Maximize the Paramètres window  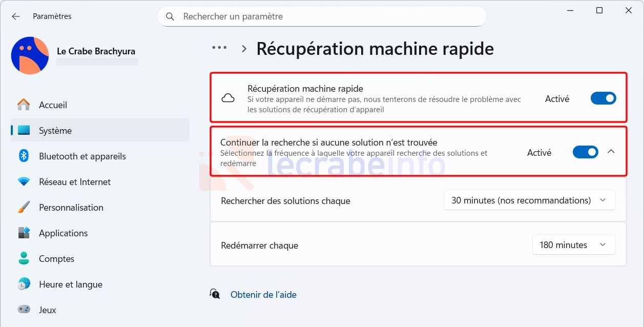point(599,11)
